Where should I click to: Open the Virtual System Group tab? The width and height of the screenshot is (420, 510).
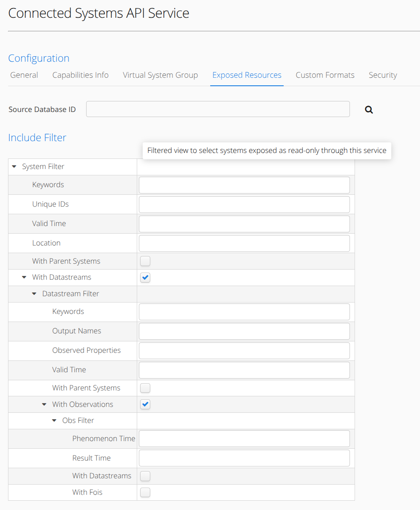click(160, 75)
